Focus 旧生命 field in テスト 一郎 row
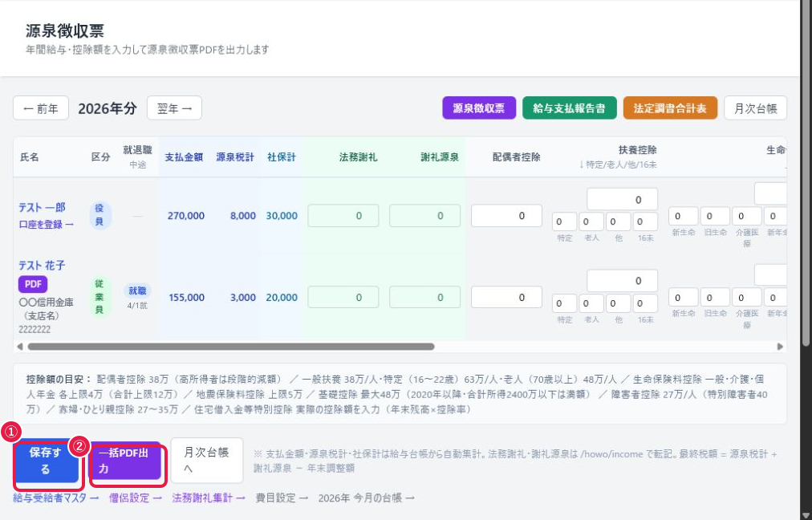Image resolution: width=812 pixels, height=520 pixels. click(715, 216)
